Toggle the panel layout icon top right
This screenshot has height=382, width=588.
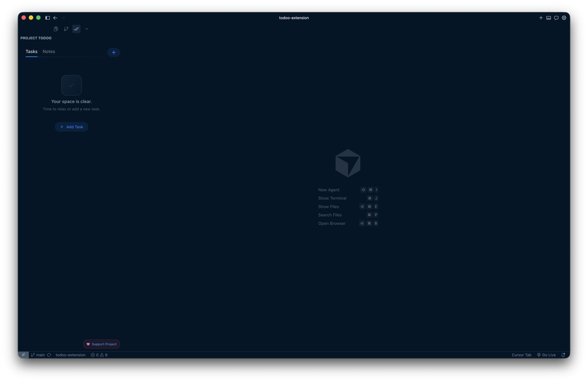(x=548, y=17)
